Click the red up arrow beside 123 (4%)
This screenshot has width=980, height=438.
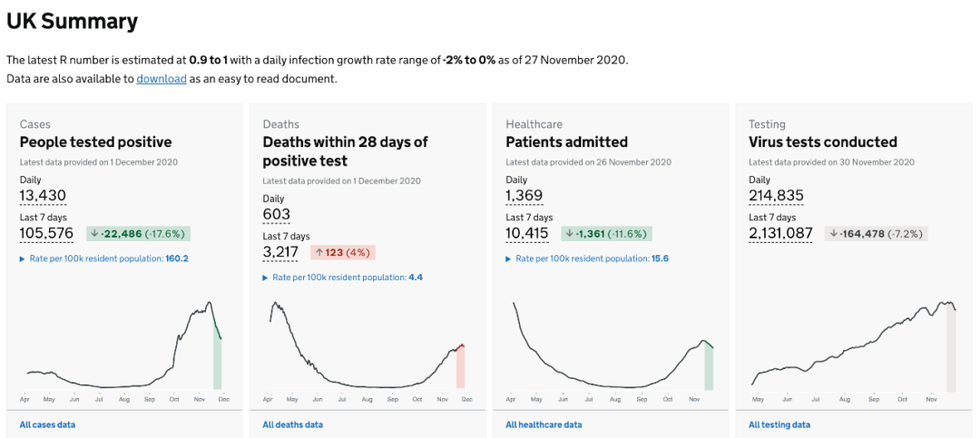(318, 253)
